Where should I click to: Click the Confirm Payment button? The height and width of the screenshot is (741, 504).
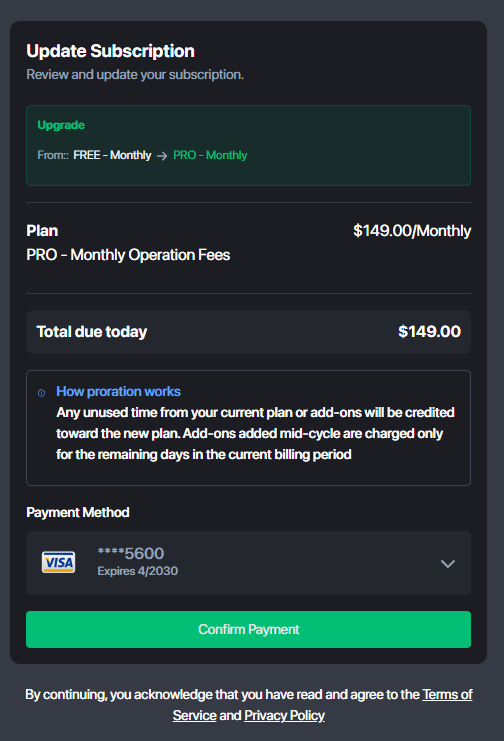(248, 629)
